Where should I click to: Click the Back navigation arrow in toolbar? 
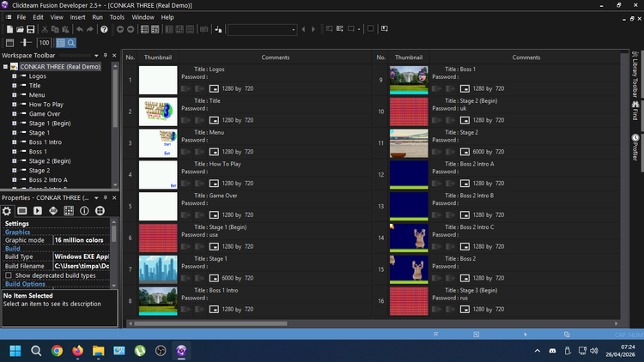point(120,29)
